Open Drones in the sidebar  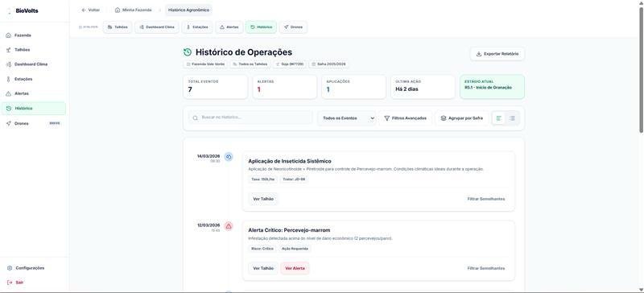(x=33, y=123)
